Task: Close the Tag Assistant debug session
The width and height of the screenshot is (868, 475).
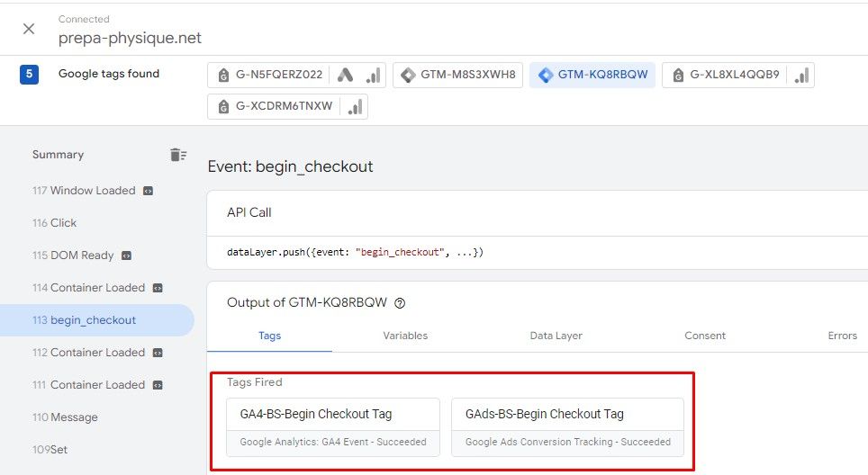Action: click(x=29, y=29)
